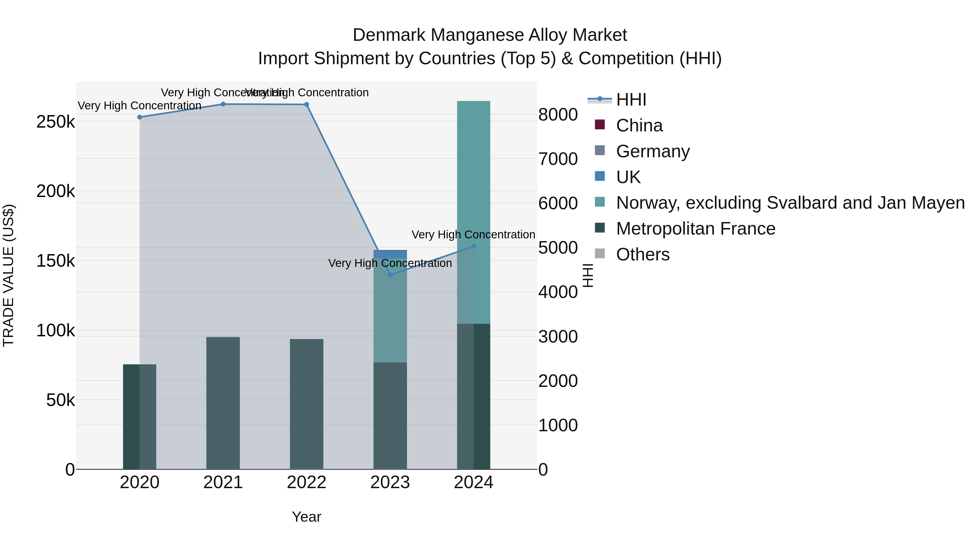The width and height of the screenshot is (980, 551).
Task: Click 'Very High Concentration' annotation near 2024
Action: (474, 235)
